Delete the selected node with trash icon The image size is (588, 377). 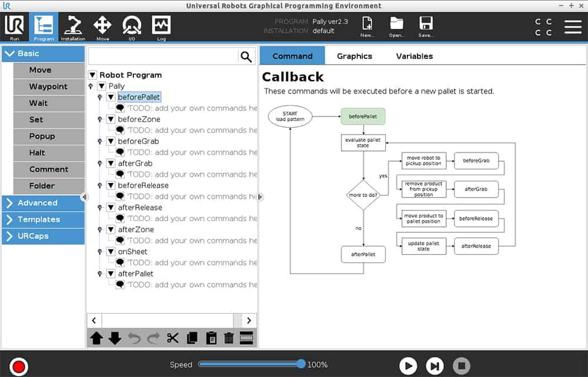point(229,338)
